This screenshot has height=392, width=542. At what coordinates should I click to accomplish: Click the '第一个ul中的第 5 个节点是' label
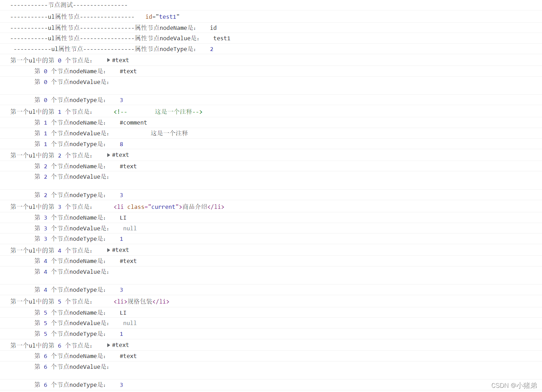coord(51,301)
